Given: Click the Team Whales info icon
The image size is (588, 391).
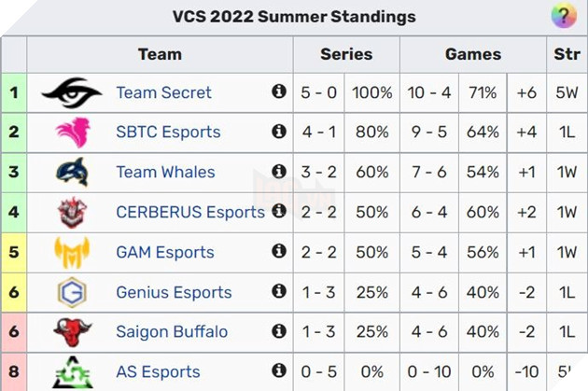Looking at the screenshot, I should point(278,172).
